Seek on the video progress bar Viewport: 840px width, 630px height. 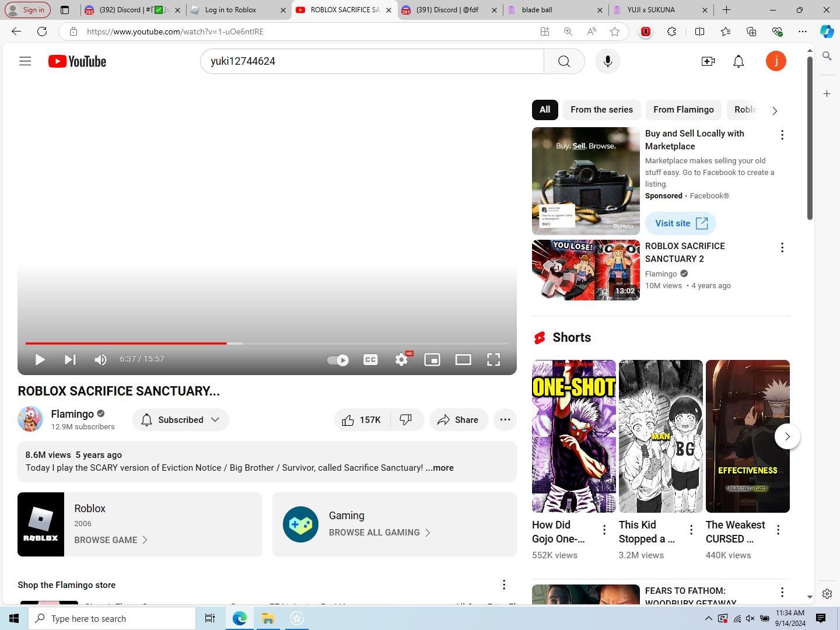tap(267, 344)
